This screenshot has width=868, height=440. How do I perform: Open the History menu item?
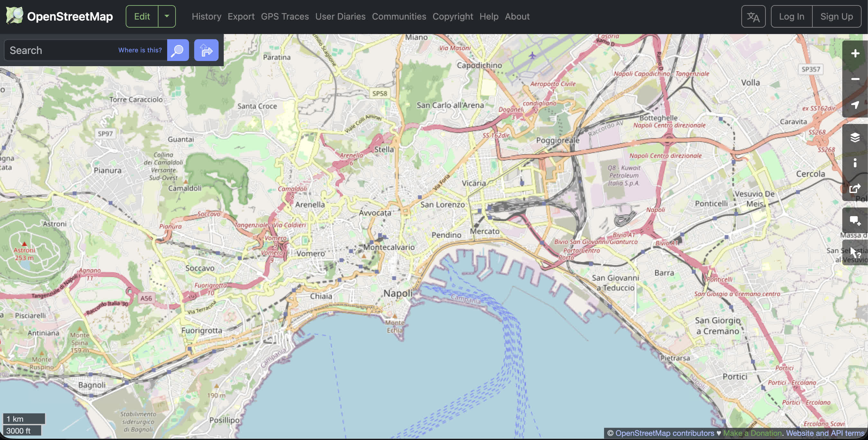pyautogui.click(x=206, y=16)
